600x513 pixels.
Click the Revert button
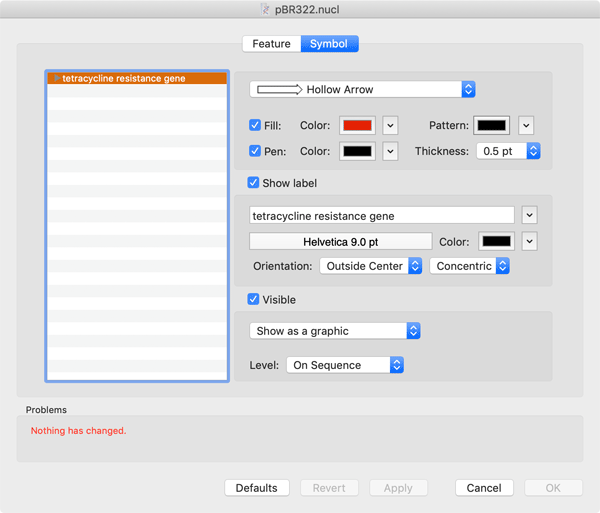[x=329, y=488]
